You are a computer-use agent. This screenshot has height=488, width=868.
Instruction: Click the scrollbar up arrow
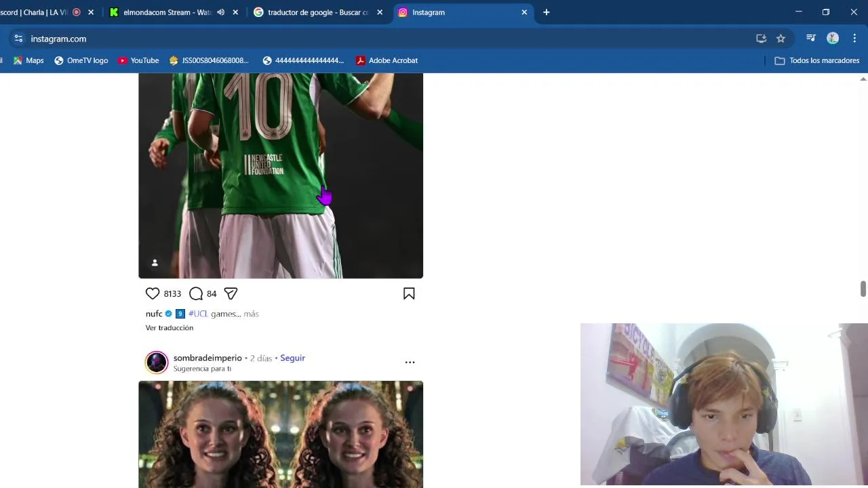(x=863, y=79)
